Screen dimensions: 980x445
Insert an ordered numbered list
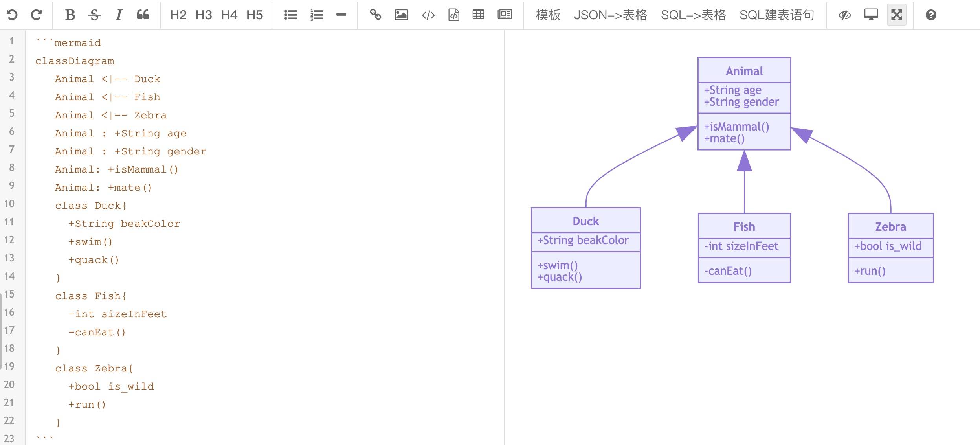(x=317, y=15)
